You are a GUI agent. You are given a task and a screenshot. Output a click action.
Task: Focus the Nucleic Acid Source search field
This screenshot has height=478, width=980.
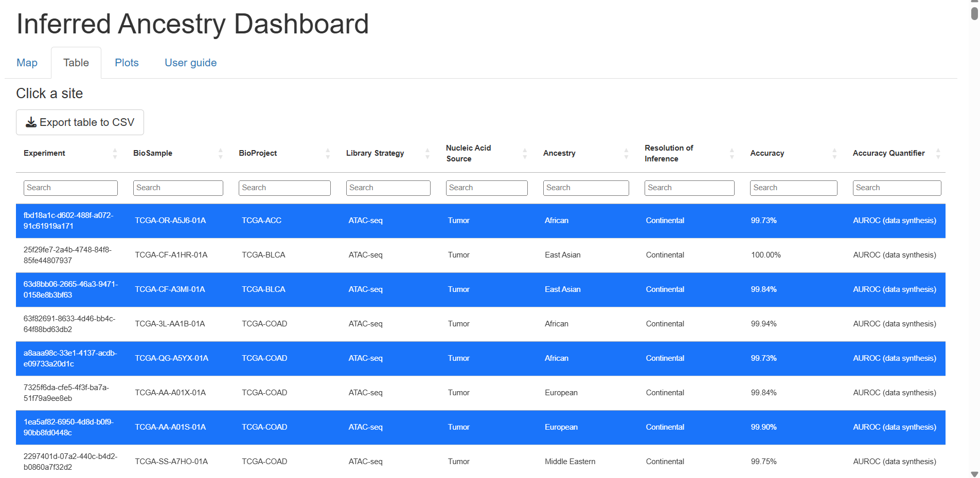point(487,188)
